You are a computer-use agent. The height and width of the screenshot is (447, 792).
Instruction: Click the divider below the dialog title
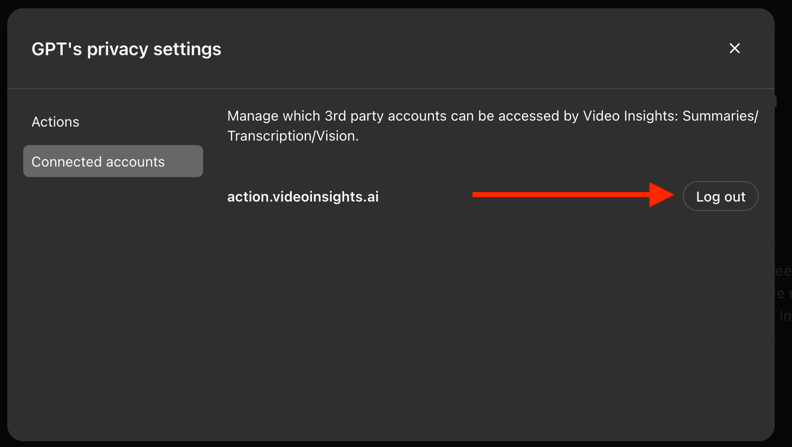[391, 88]
